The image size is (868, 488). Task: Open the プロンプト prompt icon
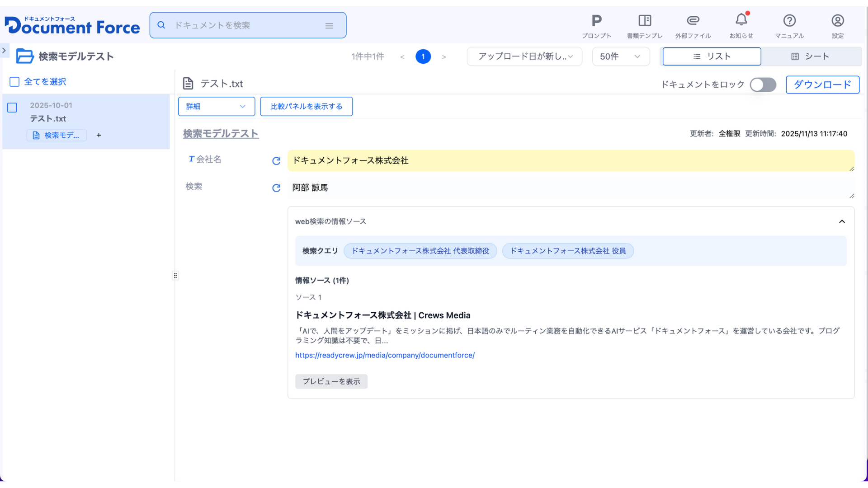(596, 21)
